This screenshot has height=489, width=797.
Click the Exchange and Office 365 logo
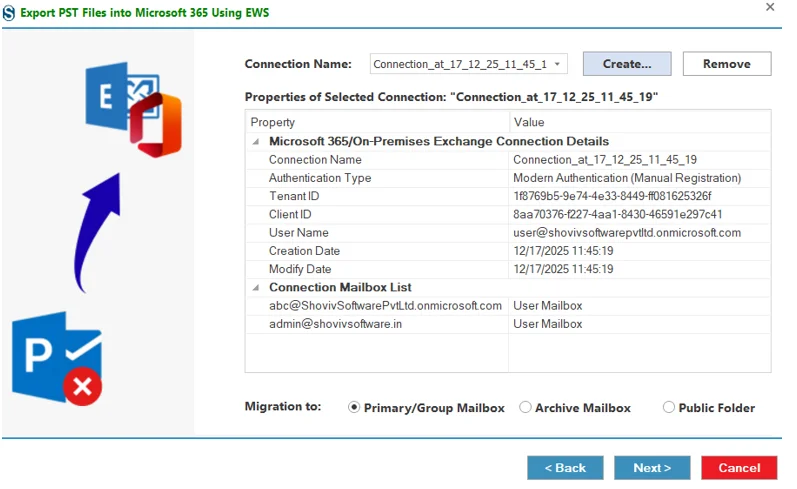click(133, 109)
